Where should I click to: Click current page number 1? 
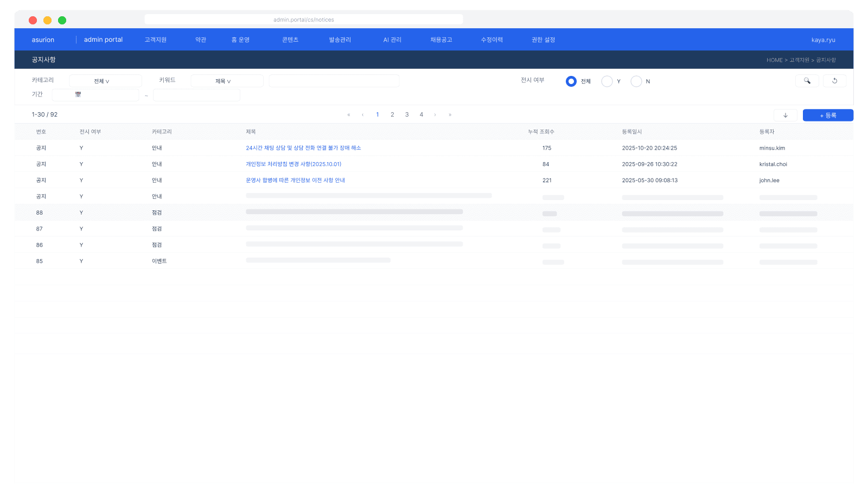[x=378, y=115]
